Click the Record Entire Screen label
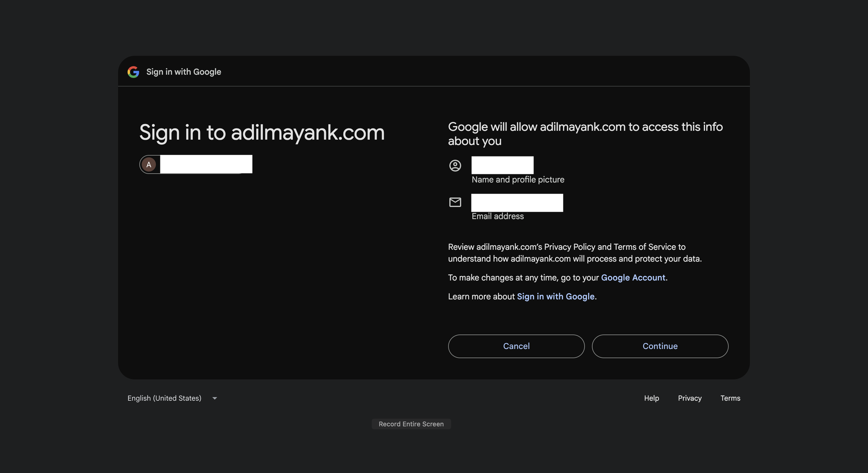The image size is (868, 473). click(x=411, y=424)
